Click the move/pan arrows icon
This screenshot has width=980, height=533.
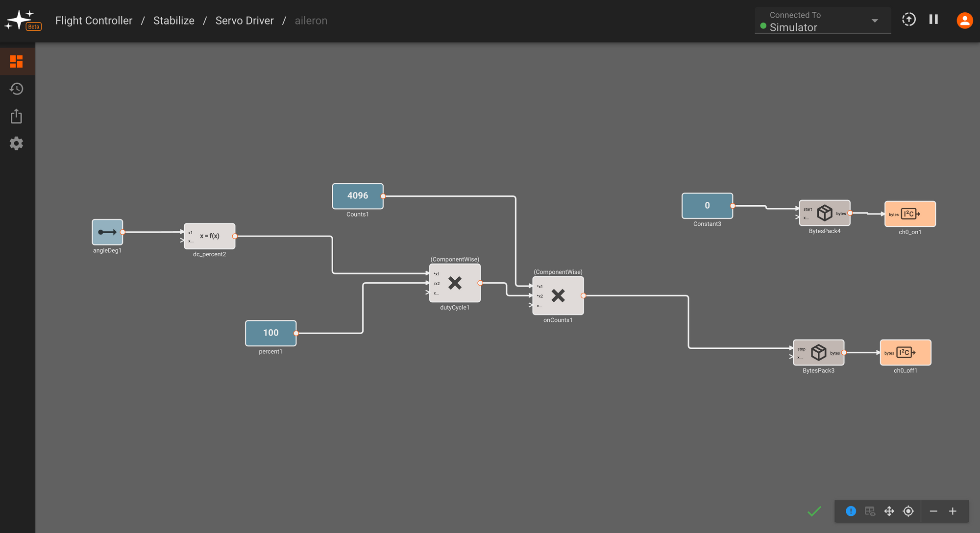click(x=889, y=511)
